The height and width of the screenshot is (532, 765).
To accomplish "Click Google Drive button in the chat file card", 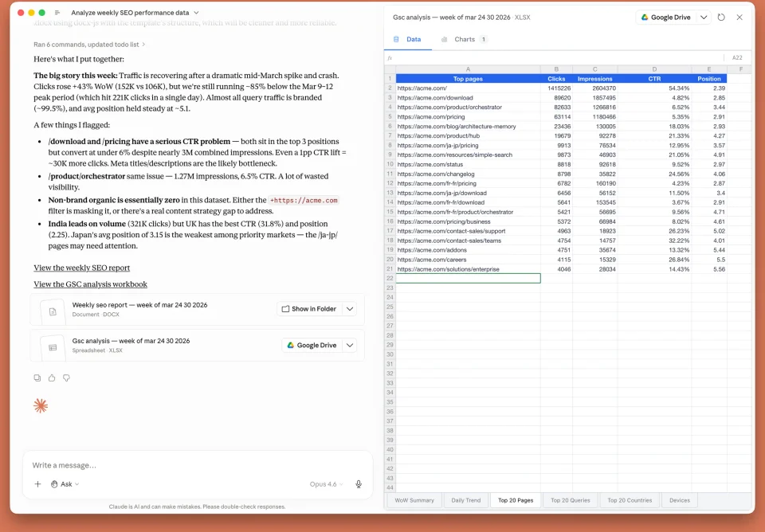I will [312, 345].
